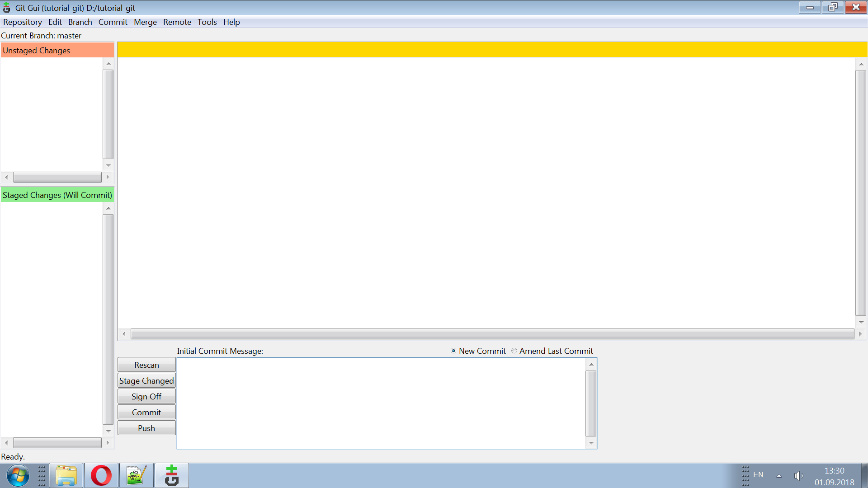Click the Rescan button
The width and height of the screenshot is (868, 488).
[146, 365]
